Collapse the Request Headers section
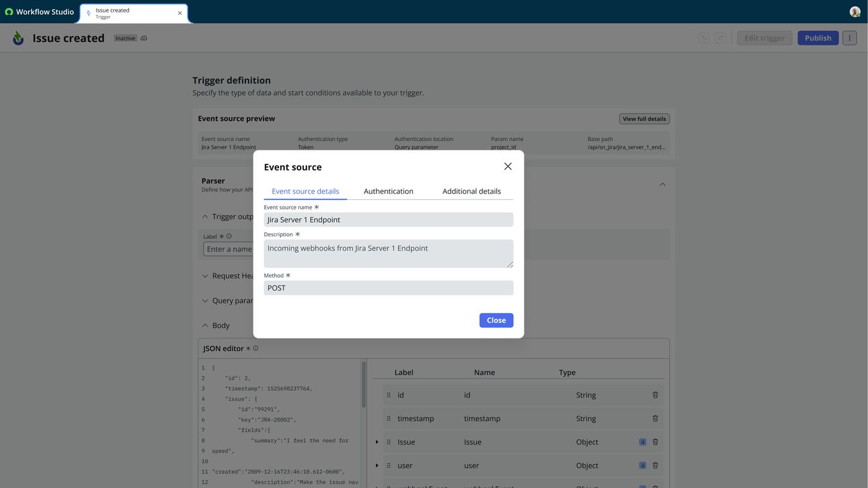This screenshot has height=488, width=868. pyautogui.click(x=205, y=276)
